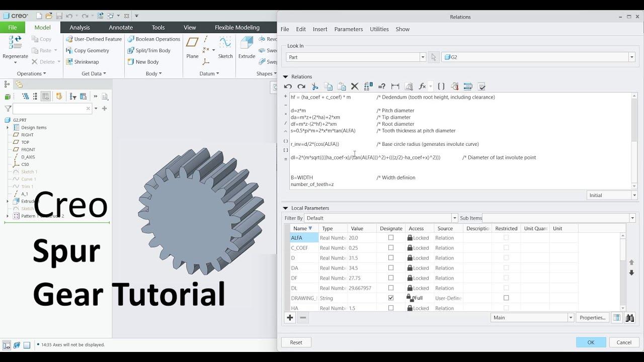
Task: Click the Cancel button
Action: coord(624,342)
